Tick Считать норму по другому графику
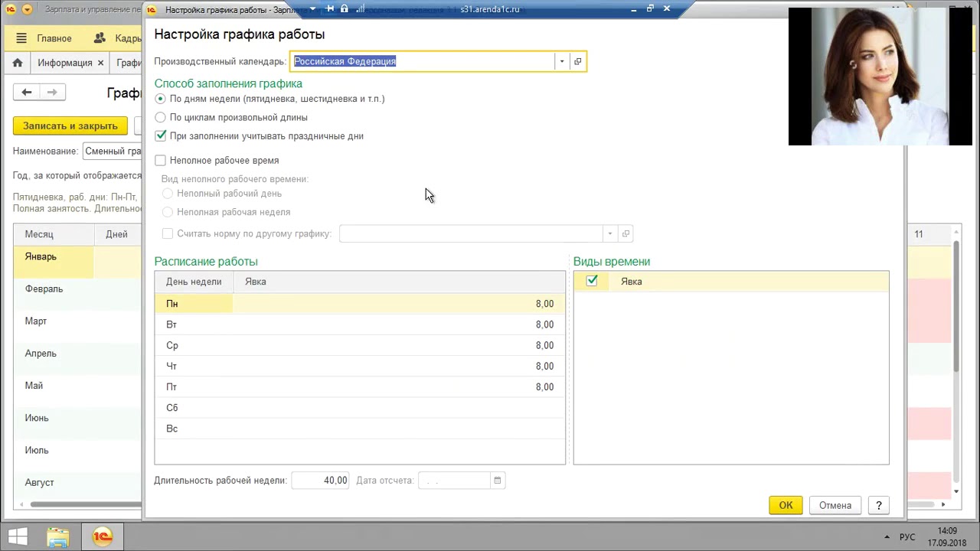980x551 pixels. point(168,233)
